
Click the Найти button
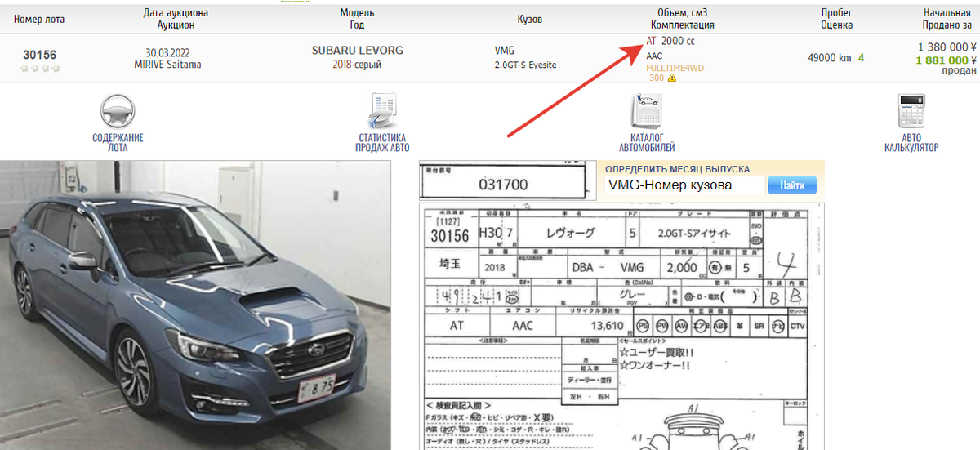pyautogui.click(x=792, y=186)
